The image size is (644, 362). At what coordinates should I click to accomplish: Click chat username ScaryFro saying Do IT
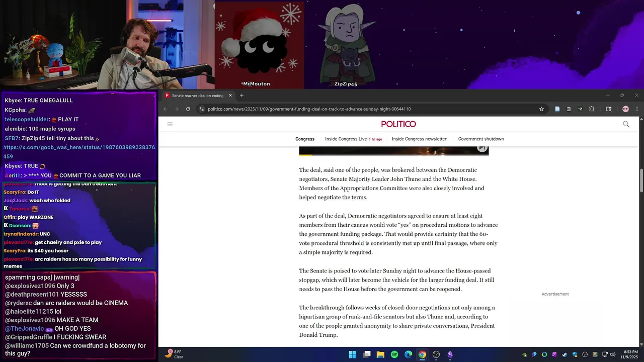14,192
